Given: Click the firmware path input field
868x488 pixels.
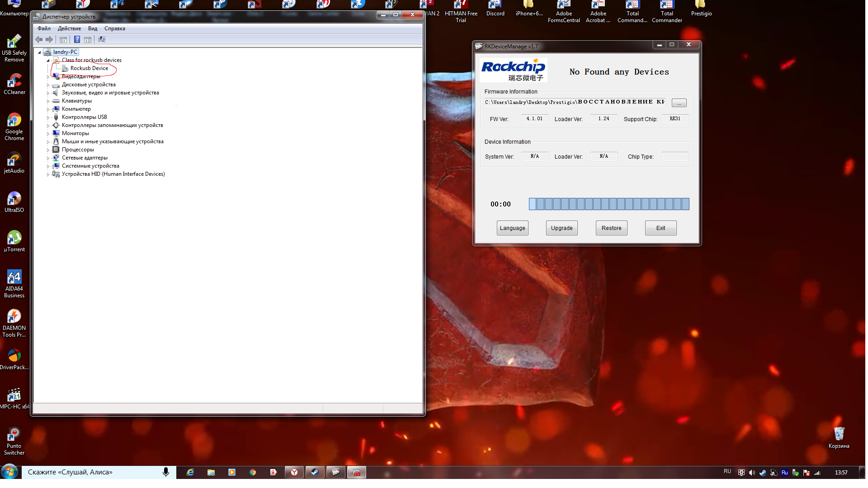Looking at the screenshot, I should [x=575, y=102].
